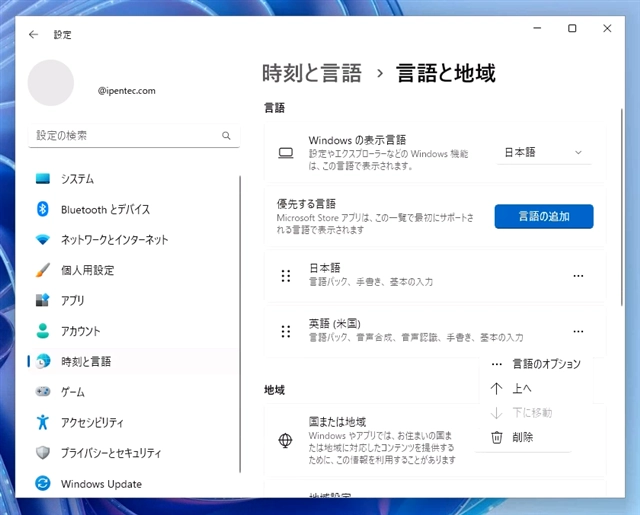Click the trash icon for 削除
640x515 pixels.
(496, 437)
